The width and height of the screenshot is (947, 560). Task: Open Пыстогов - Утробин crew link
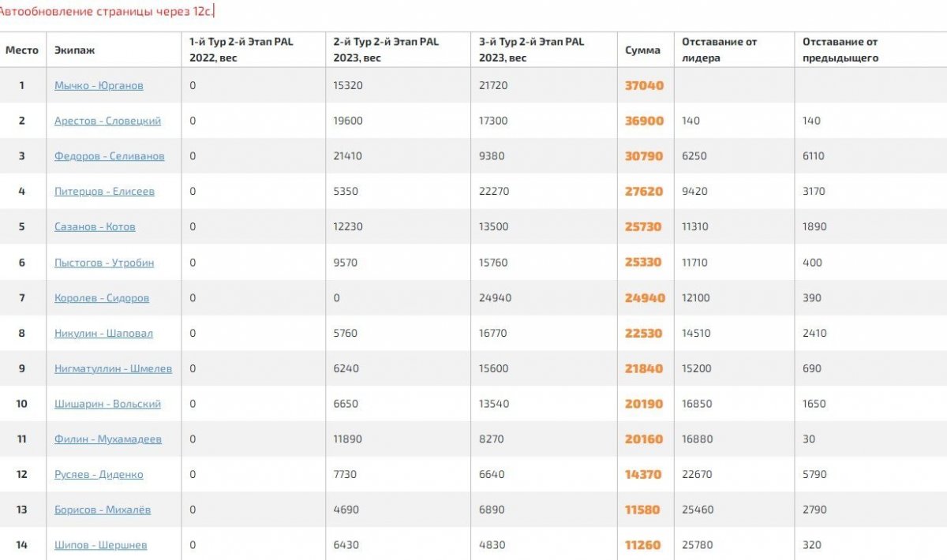104,263
